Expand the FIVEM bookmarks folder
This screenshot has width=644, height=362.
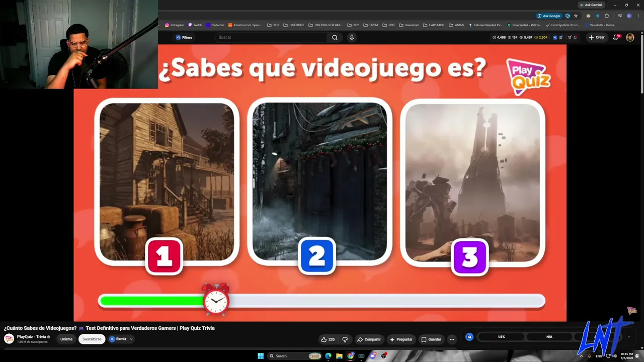(371, 25)
